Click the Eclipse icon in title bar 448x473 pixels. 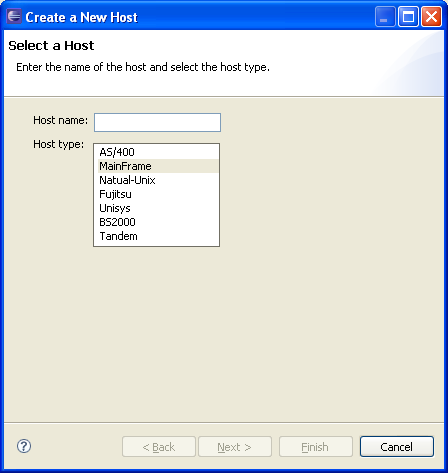pos(14,16)
